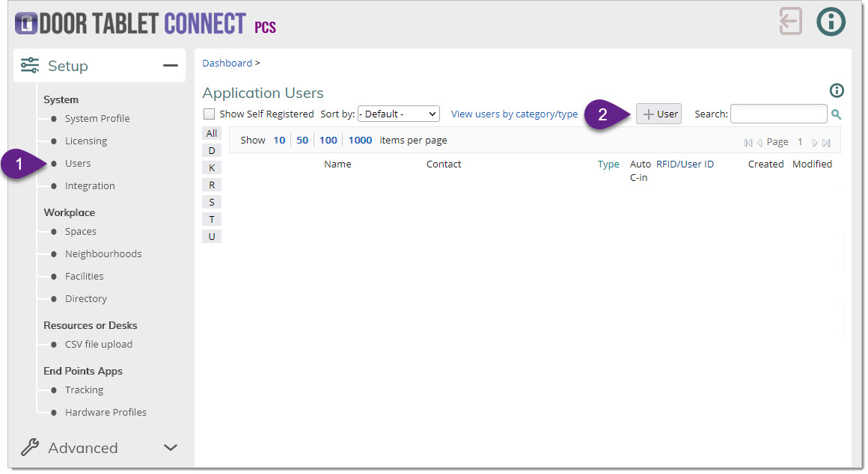Go to the previous page arrow
The image size is (868, 474).
click(759, 142)
